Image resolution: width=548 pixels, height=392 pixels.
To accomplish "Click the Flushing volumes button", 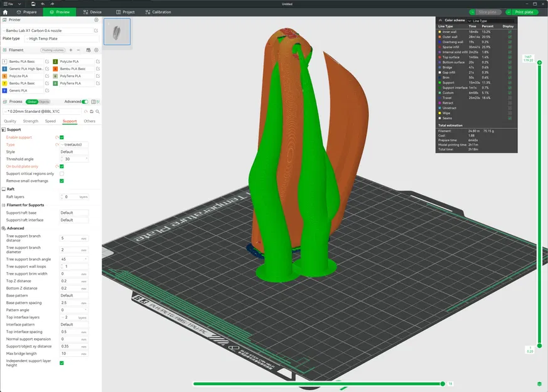I will [53, 50].
